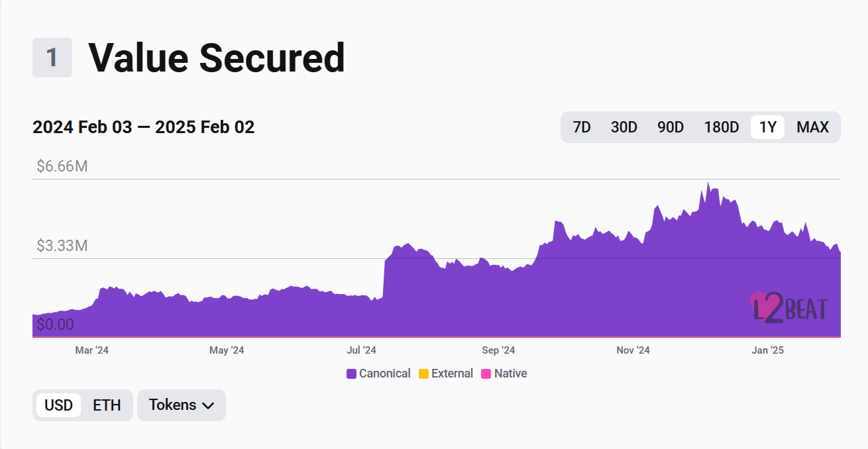Show the MAX time range
Screen dimensions: 868x449
[x=812, y=127]
